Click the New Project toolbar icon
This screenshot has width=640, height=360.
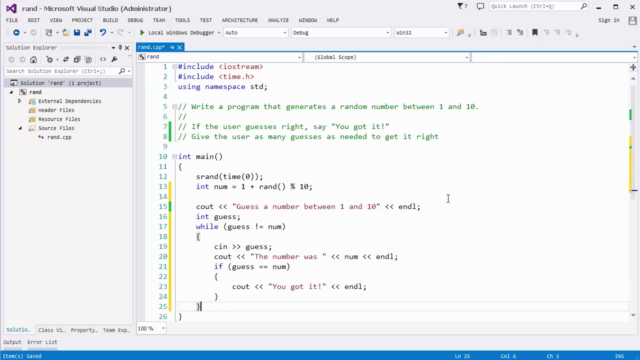tap(49, 33)
